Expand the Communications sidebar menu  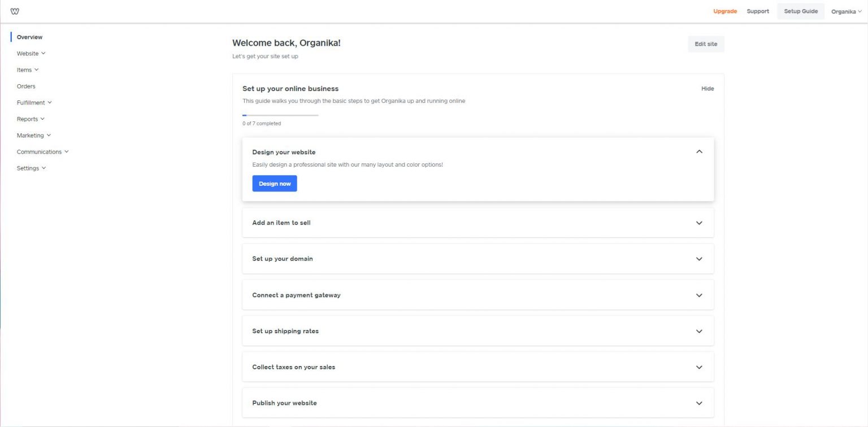[x=42, y=151]
